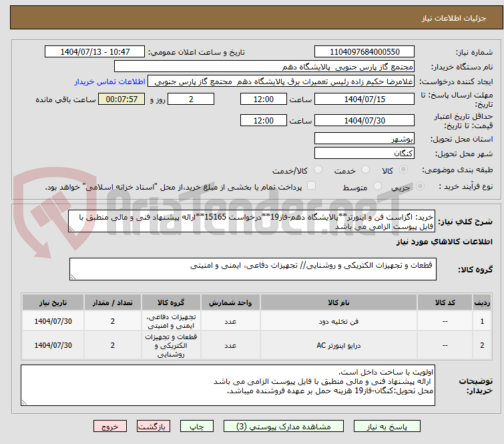Open the اطلاعات تماس خریدار link
504x444 pixels.
[110, 81]
